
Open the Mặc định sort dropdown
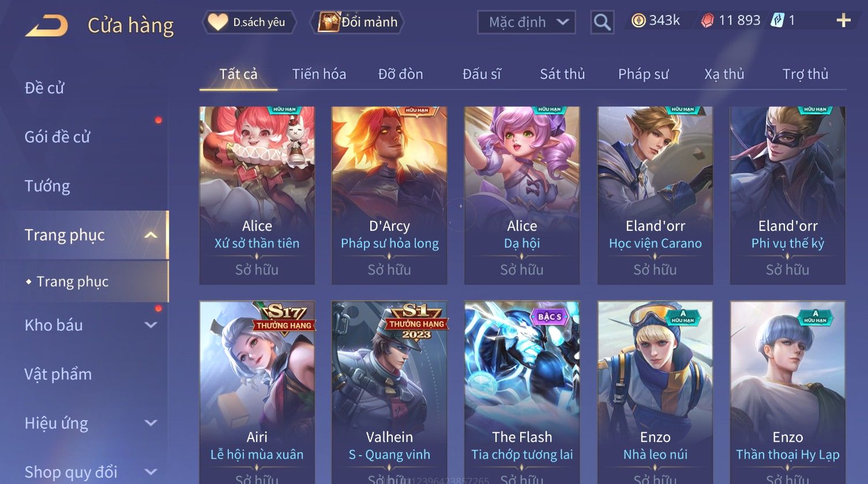(x=527, y=22)
